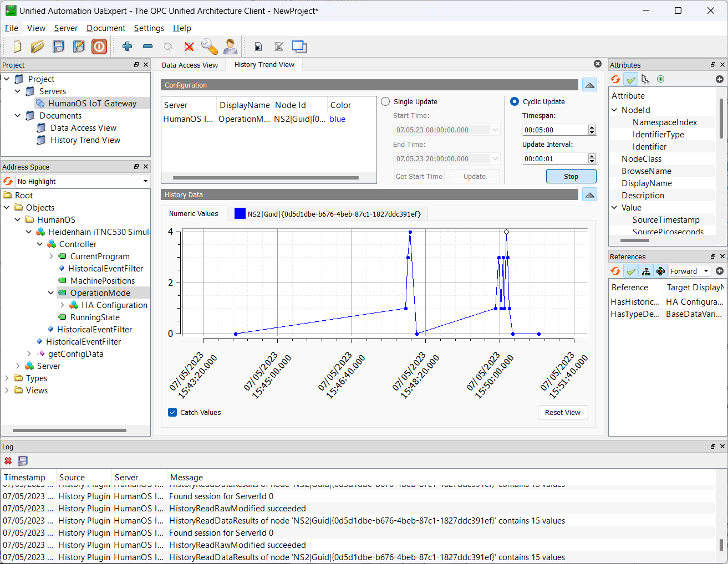Screen dimensions: 728x564
Task: Disconnect the server with the red X icon
Action: pos(189,47)
